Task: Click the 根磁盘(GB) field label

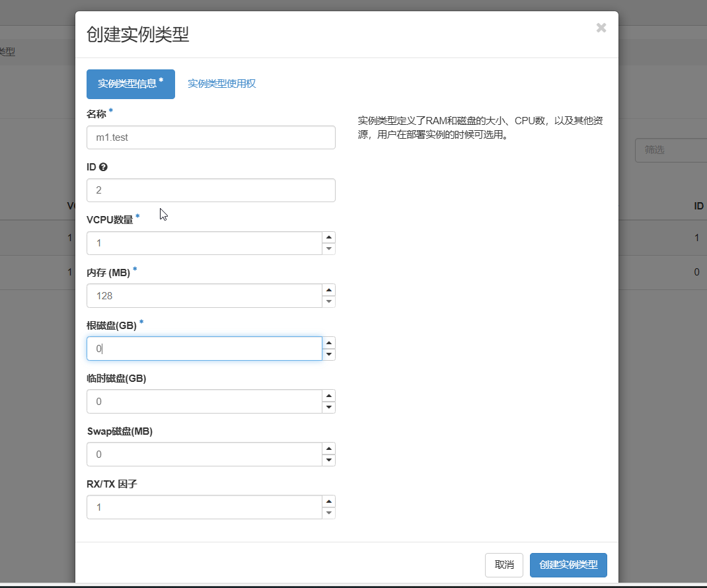Action: tap(112, 326)
